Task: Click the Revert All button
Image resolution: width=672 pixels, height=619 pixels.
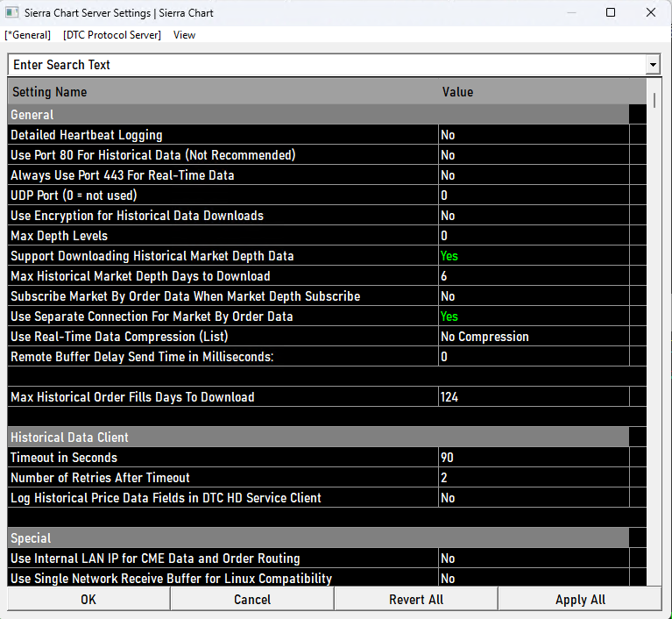Action: pos(415,599)
